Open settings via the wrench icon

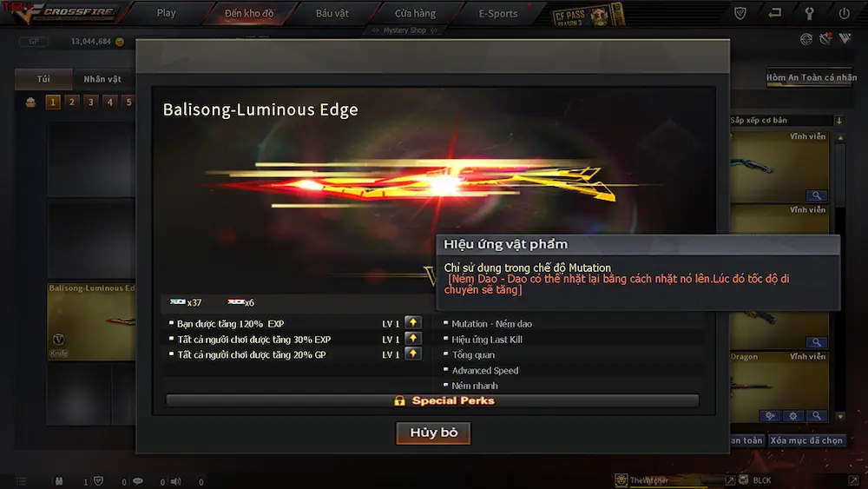[809, 13]
